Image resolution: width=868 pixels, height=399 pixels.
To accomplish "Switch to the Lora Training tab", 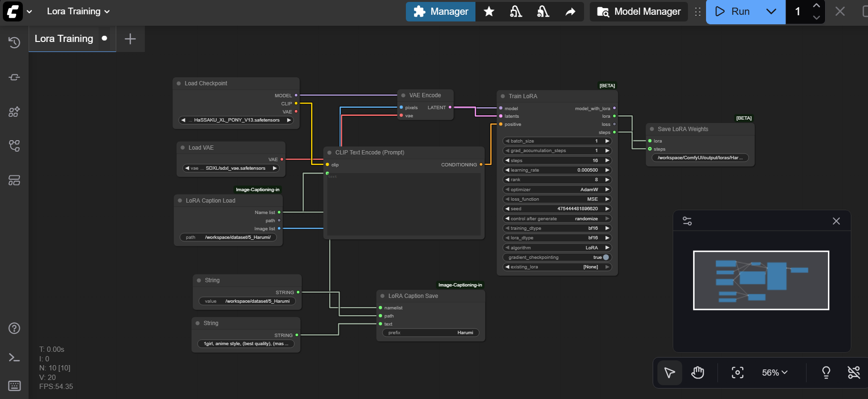I will (64, 39).
